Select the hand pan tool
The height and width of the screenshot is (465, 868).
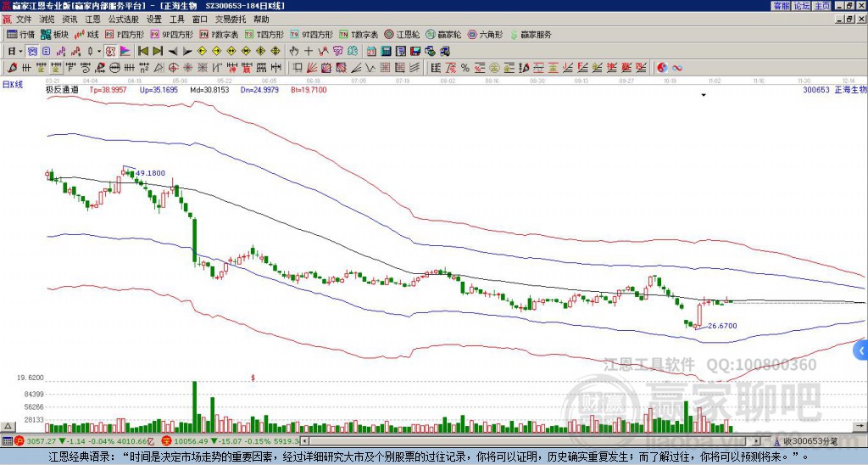(293, 52)
